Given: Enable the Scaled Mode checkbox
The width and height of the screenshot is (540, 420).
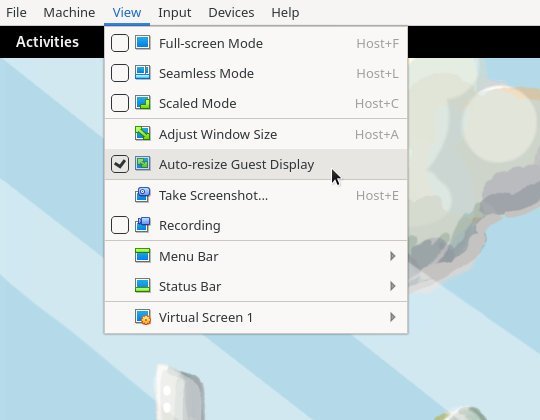Looking at the screenshot, I should (x=120, y=103).
